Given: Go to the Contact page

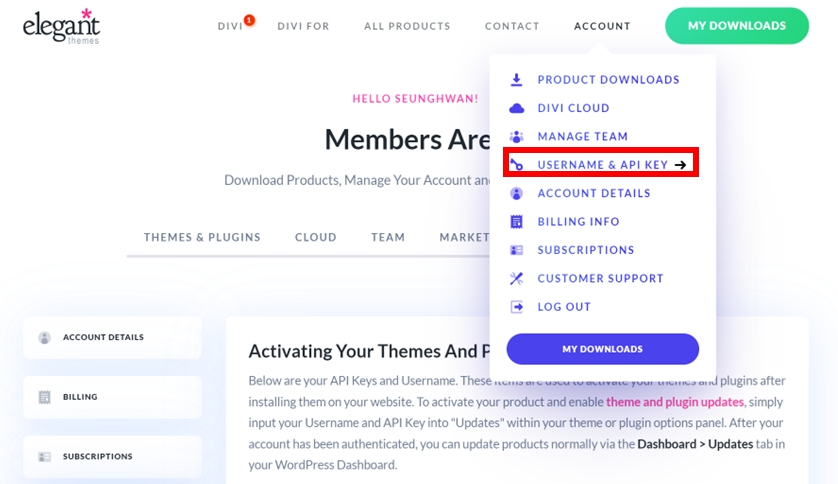Looking at the screenshot, I should (x=512, y=26).
